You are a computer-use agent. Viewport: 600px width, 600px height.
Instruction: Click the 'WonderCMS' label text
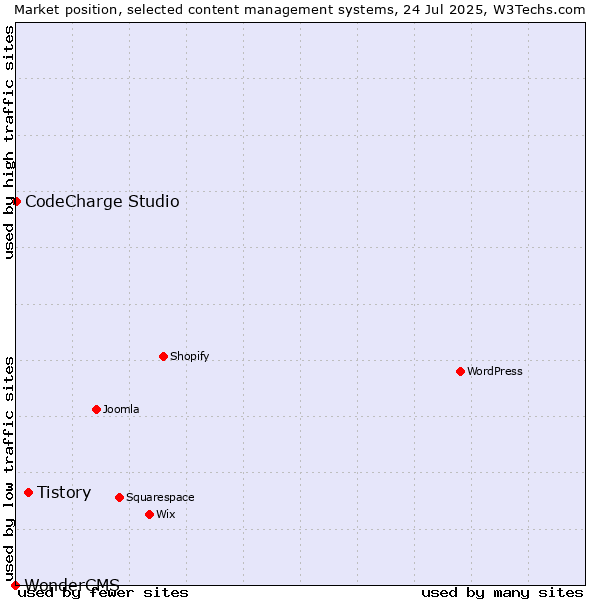(72, 584)
